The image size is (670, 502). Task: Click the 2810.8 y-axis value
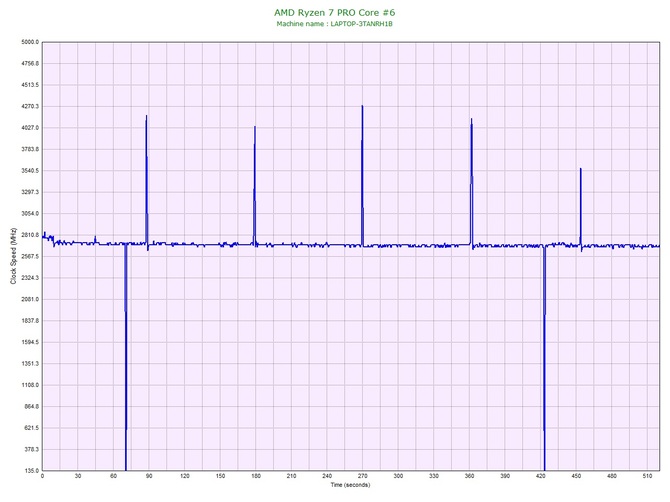[30, 235]
